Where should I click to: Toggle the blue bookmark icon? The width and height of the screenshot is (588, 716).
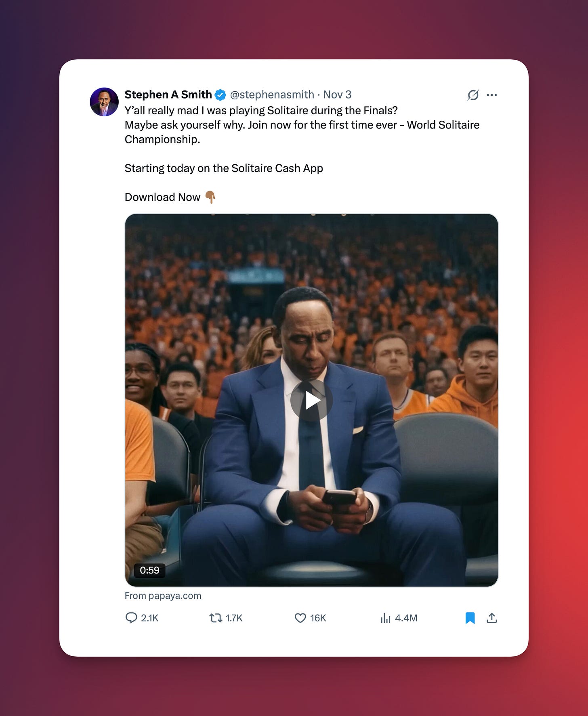(x=470, y=618)
